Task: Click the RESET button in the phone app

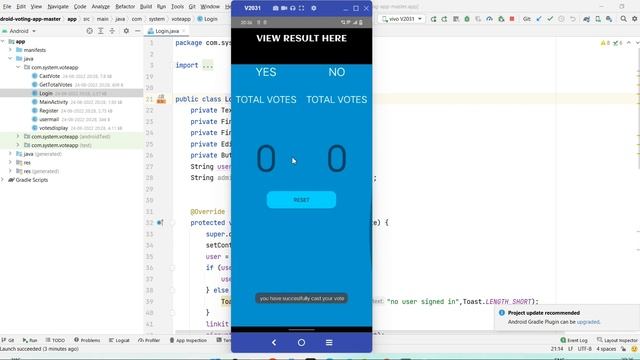Action: (301, 200)
